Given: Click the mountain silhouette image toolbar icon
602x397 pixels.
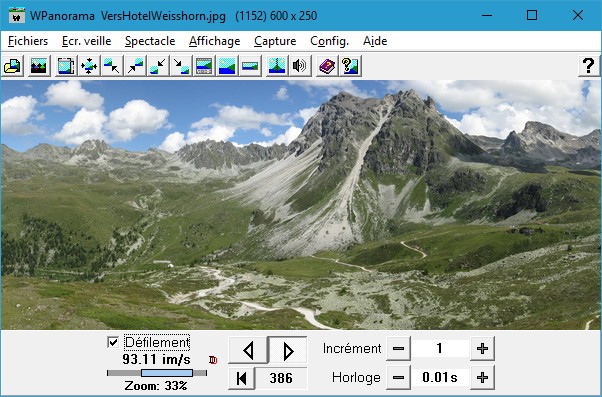Looking at the screenshot, I should pyautogui.click(x=38, y=66).
